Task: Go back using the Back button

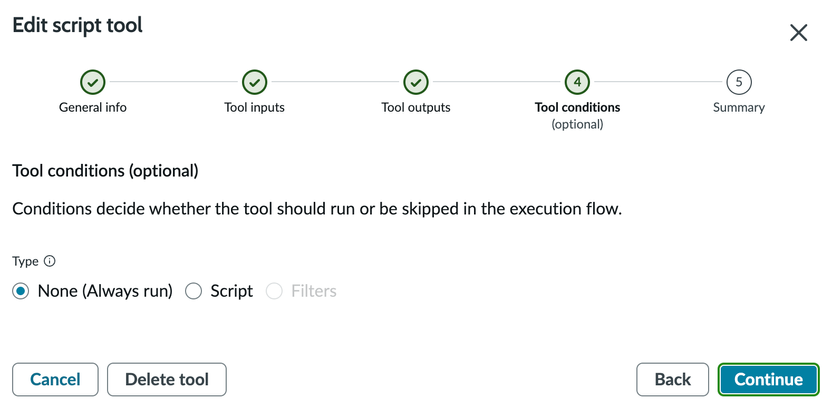Action: (x=672, y=379)
